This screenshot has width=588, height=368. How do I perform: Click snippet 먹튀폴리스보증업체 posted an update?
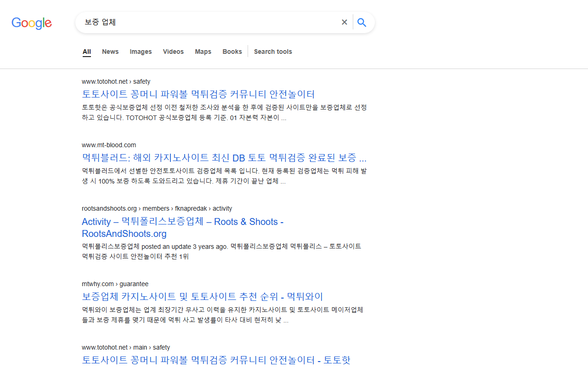tap(221, 251)
